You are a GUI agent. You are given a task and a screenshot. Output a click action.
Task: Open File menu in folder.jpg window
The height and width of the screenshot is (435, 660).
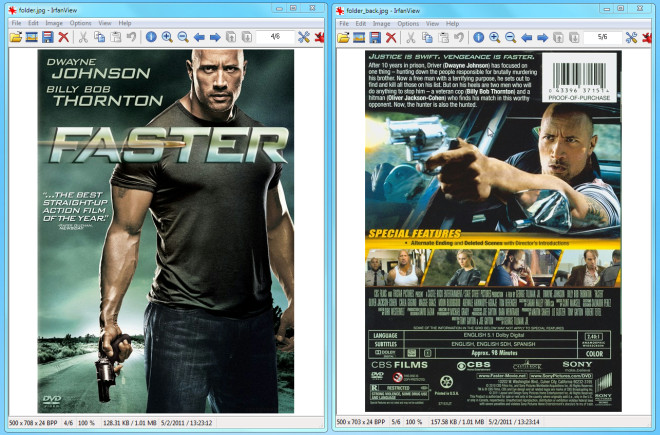point(16,23)
